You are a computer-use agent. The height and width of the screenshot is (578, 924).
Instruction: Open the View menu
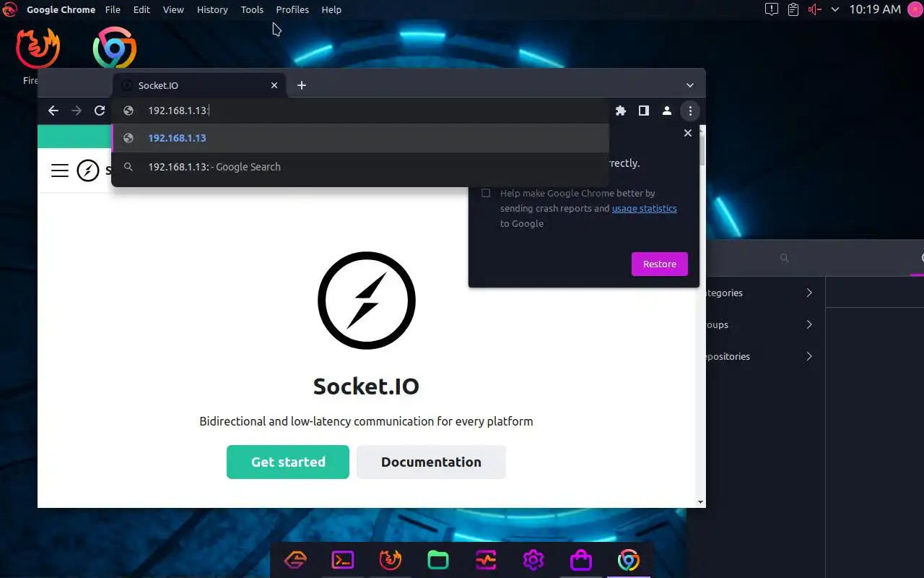pyautogui.click(x=173, y=9)
